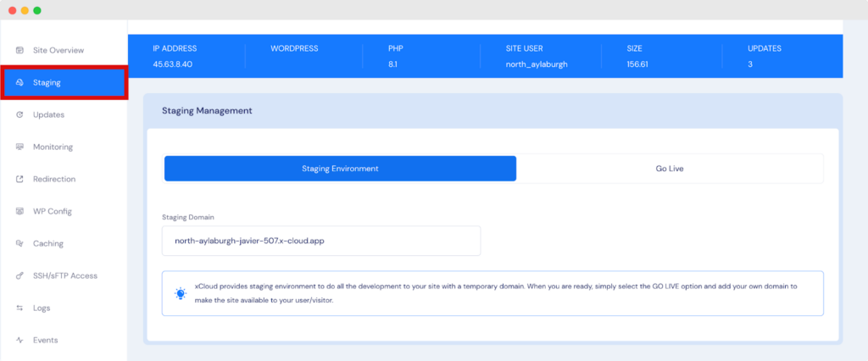The image size is (868, 361).
Task: Open the Caching section icon
Action: 19,244
